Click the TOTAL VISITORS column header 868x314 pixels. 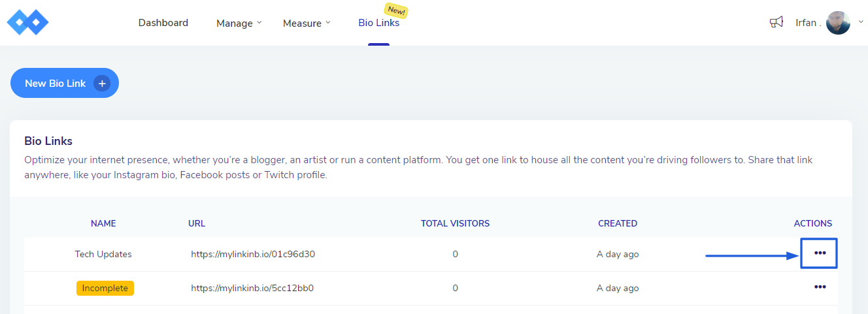[455, 223]
